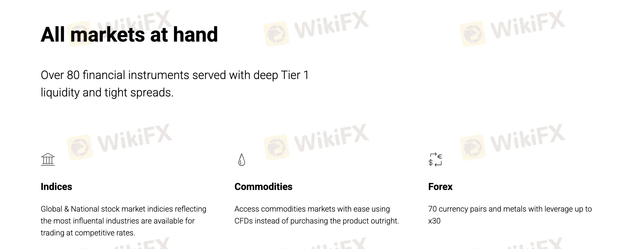This screenshot has height=249, width=644.
Task: Click the oil droplet icon above Commodities
Action: pyautogui.click(x=242, y=160)
